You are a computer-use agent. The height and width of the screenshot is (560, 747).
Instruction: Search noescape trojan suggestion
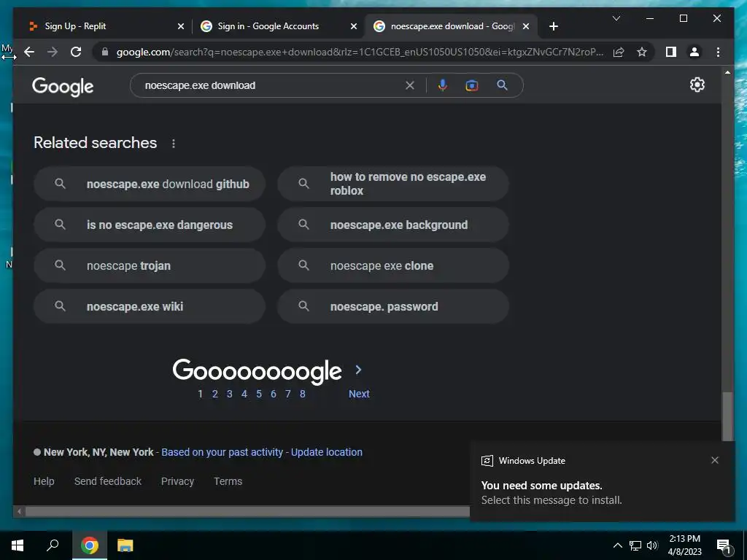149,265
